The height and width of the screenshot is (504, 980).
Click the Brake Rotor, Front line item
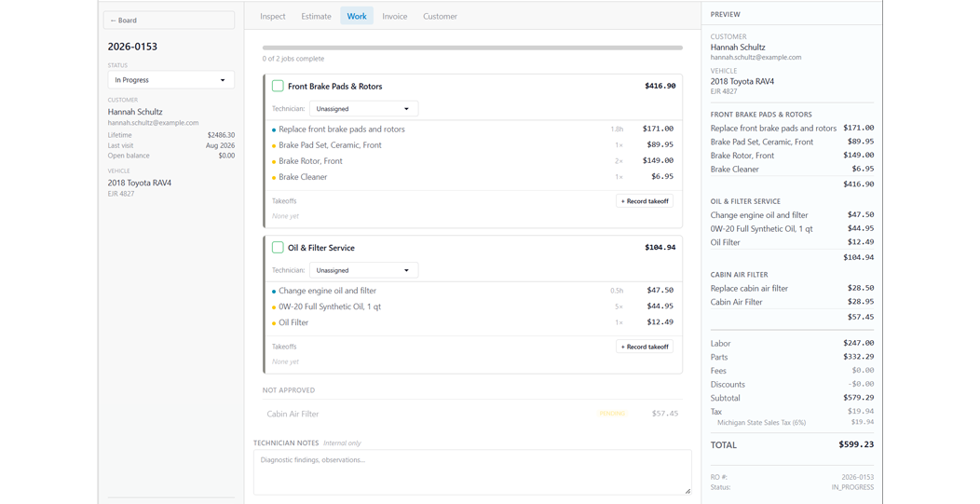click(472, 161)
